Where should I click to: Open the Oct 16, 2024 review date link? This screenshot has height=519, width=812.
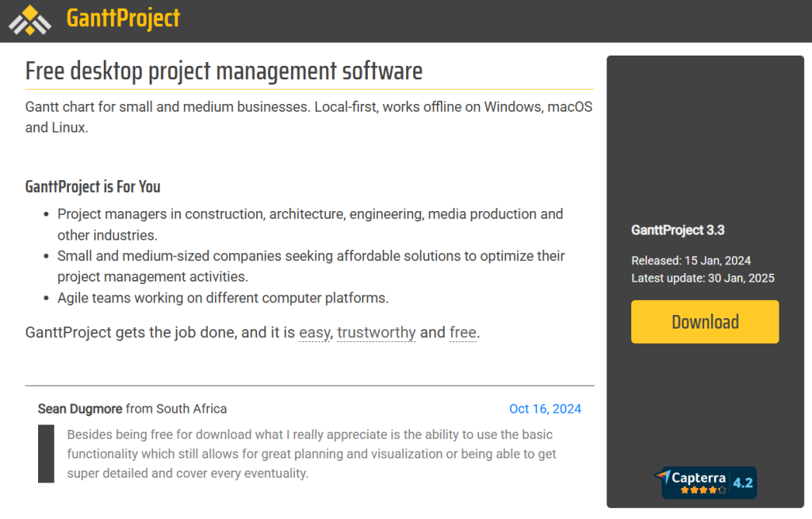point(545,409)
